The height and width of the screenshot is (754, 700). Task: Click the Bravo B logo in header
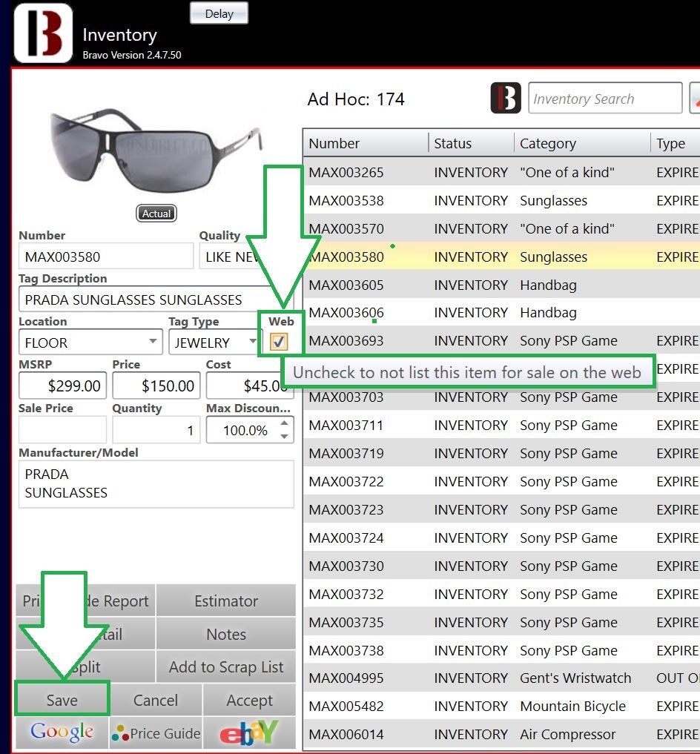point(43,33)
